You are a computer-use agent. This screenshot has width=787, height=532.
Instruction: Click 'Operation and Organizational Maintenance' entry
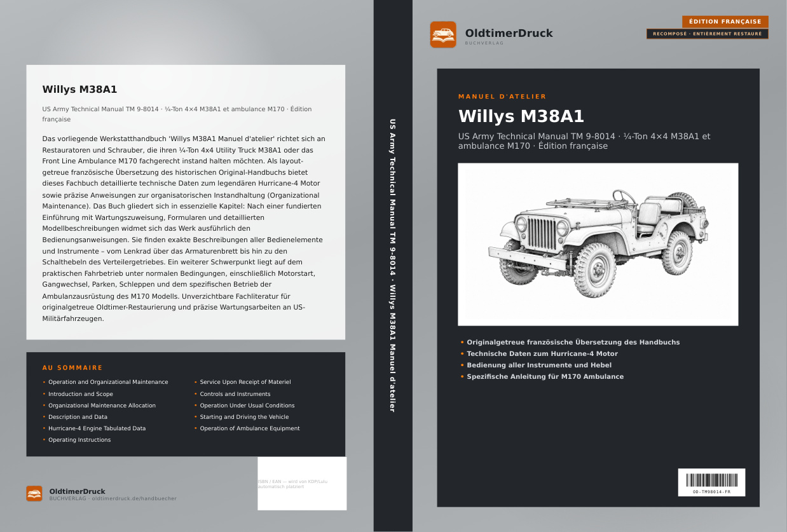[108, 382]
